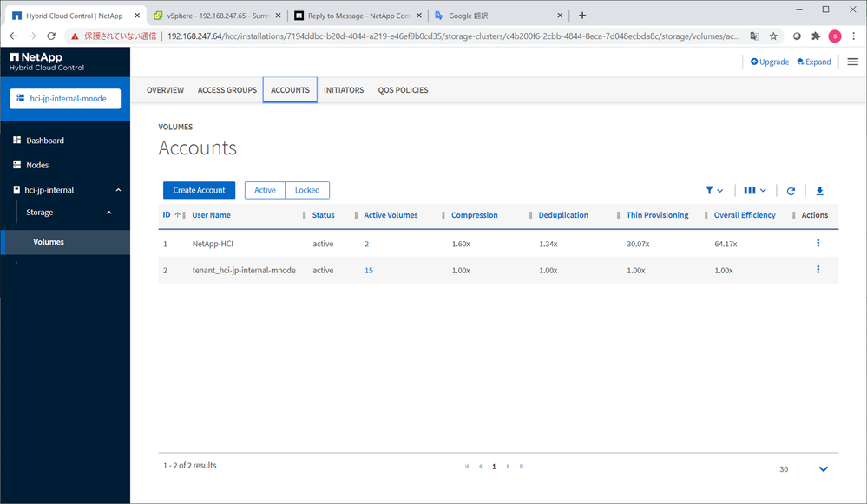Screen dimensions: 867x504
Task: Open the hamburger menu at top right
Action: [x=852, y=62]
